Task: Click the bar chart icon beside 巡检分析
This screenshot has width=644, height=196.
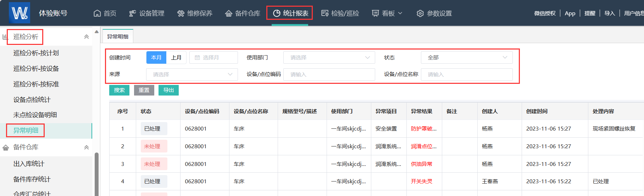Action: [x=5, y=37]
